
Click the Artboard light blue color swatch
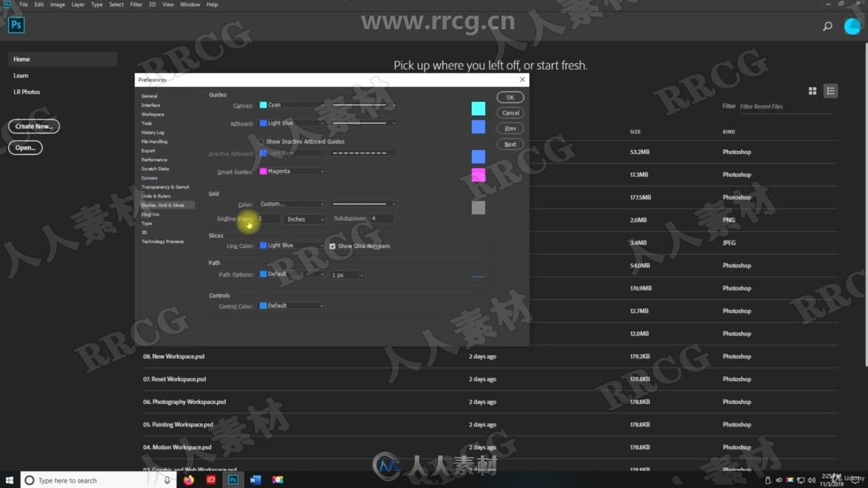tap(478, 127)
